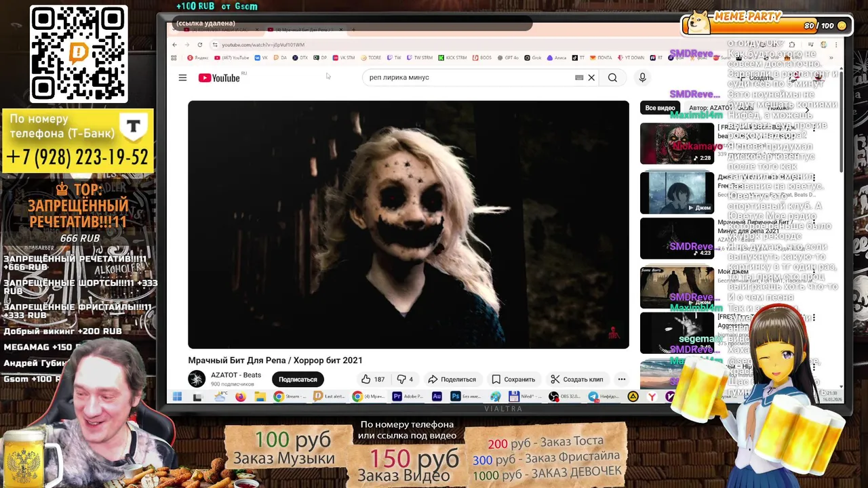The height and width of the screenshot is (488, 868).
Task: Open a new tab with plus button
Action: [353, 30]
